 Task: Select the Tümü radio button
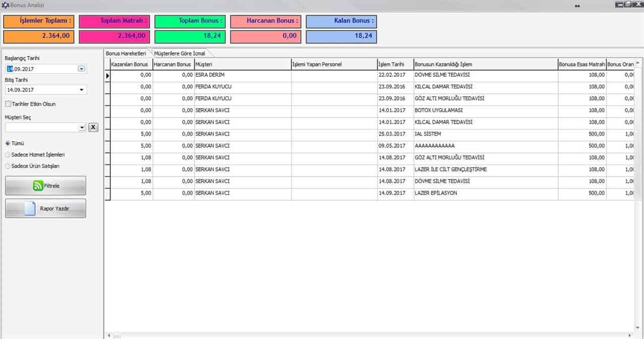tap(8, 143)
